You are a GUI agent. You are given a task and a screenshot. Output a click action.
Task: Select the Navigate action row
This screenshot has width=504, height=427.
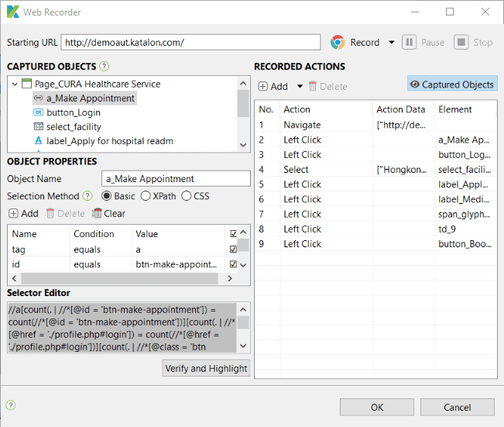pos(375,125)
